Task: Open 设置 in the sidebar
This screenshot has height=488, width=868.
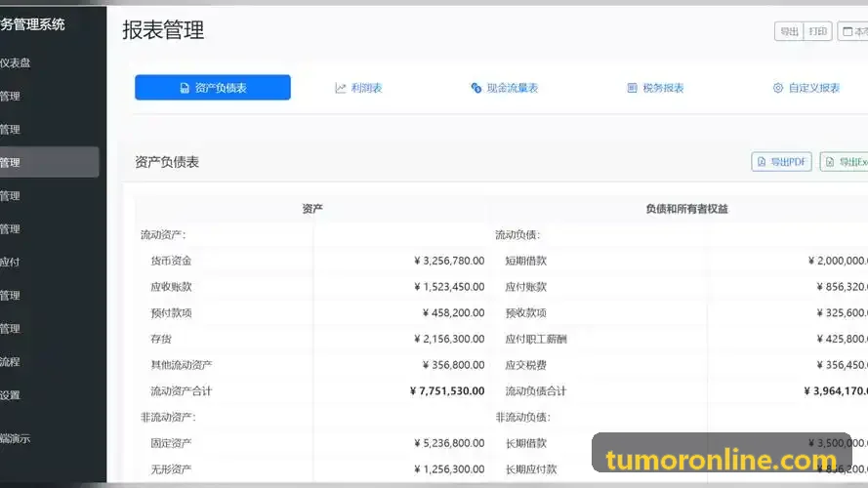Action: [x=10, y=395]
